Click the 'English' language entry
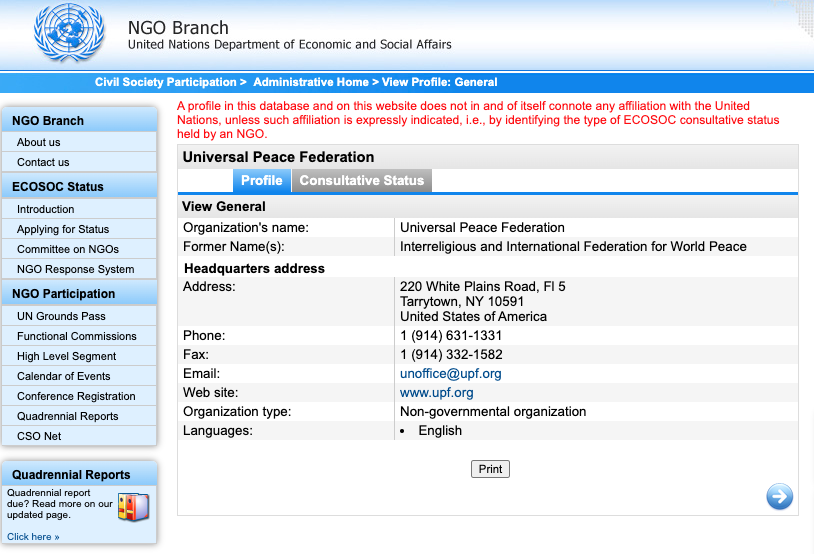 (440, 430)
